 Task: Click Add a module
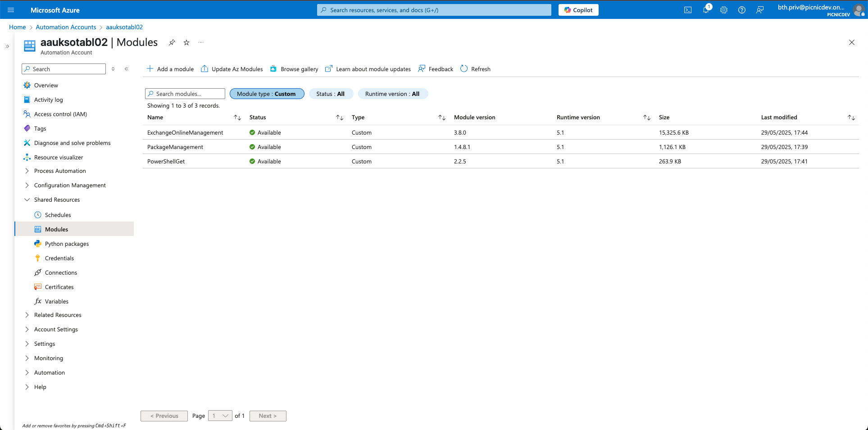tap(170, 69)
